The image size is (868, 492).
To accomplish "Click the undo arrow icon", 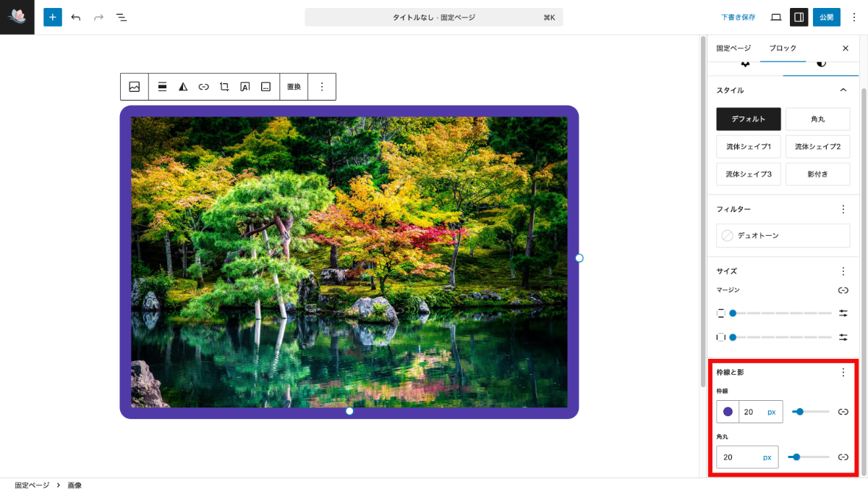I will [x=76, y=17].
